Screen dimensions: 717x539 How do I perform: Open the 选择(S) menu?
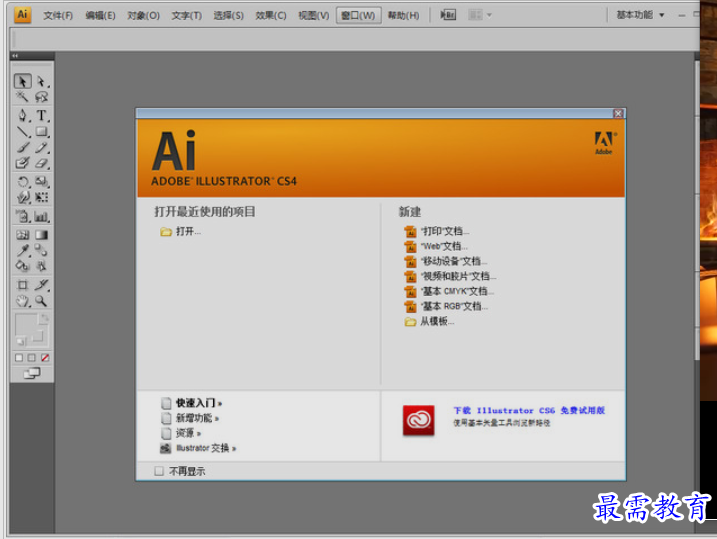(229, 16)
